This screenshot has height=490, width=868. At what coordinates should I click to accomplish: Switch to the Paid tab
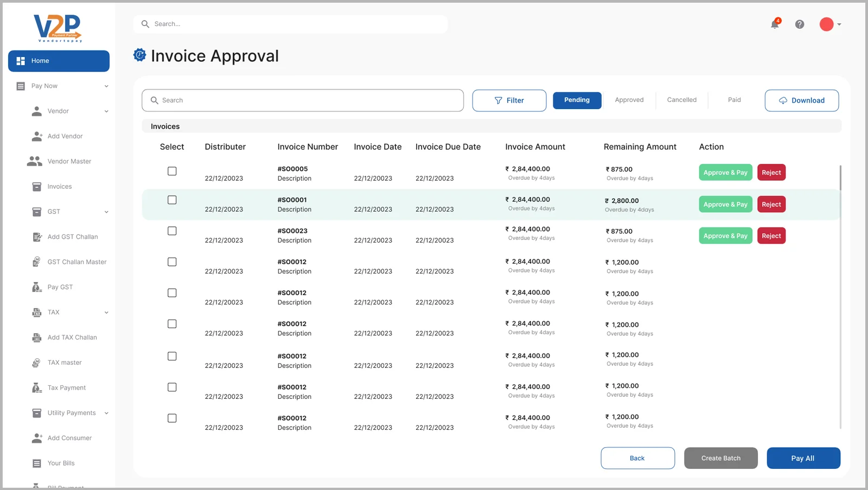coord(734,100)
